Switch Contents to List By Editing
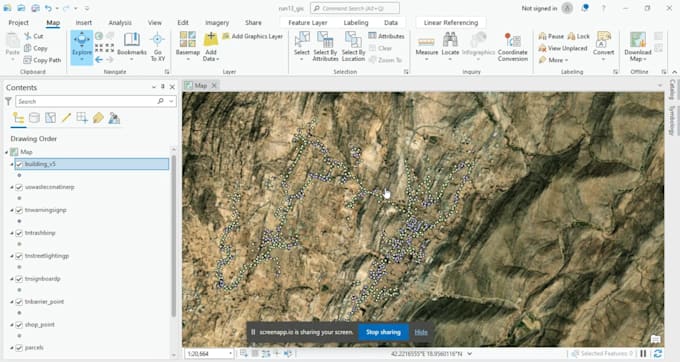The height and width of the screenshot is (362, 680). click(x=66, y=118)
